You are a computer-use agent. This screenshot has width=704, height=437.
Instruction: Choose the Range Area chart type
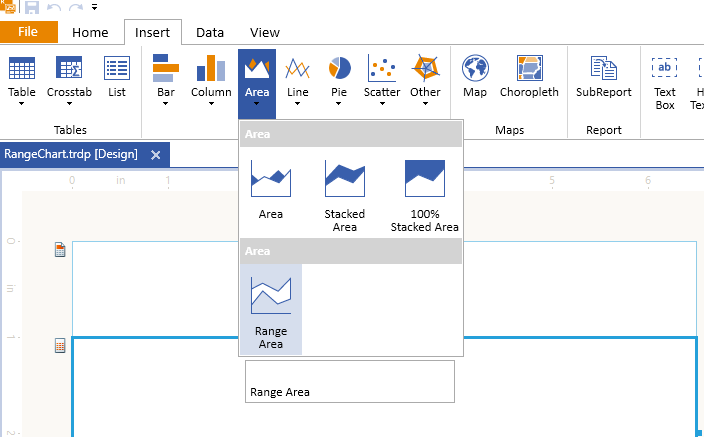[271, 309]
